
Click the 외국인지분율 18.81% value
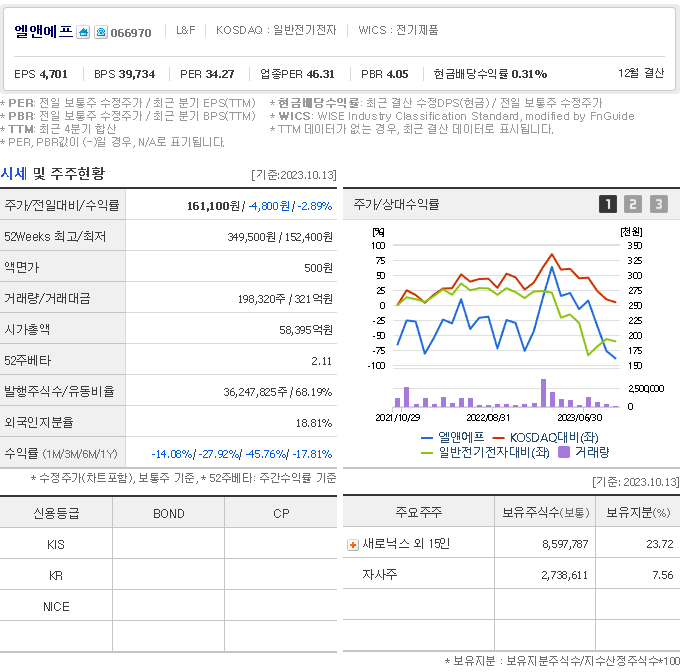[313, 423]
